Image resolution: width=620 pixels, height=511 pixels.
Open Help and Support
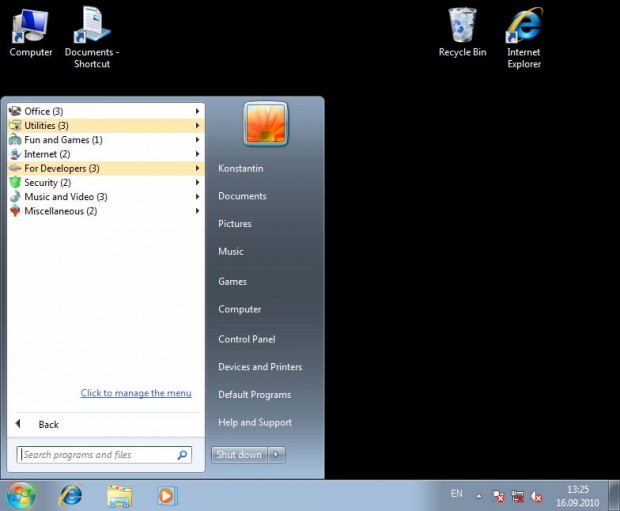(x=255, y=422)
